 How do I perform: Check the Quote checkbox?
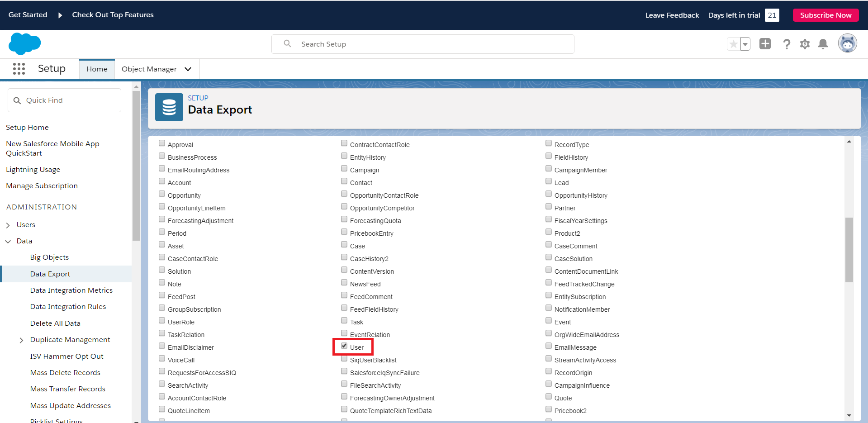pos(549,397)
